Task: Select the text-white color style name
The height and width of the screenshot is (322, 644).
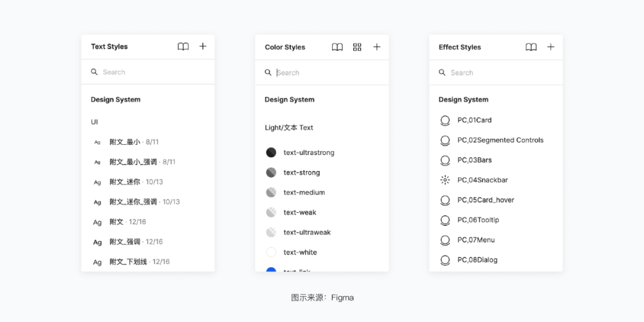Action: point(300,252)
